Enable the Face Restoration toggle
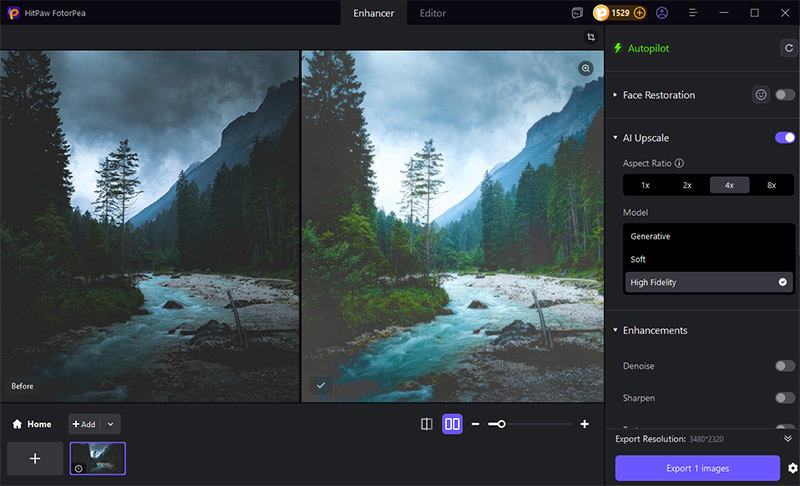Image resolution: width=800 pixels, height=486 pixels. [785, 95]
